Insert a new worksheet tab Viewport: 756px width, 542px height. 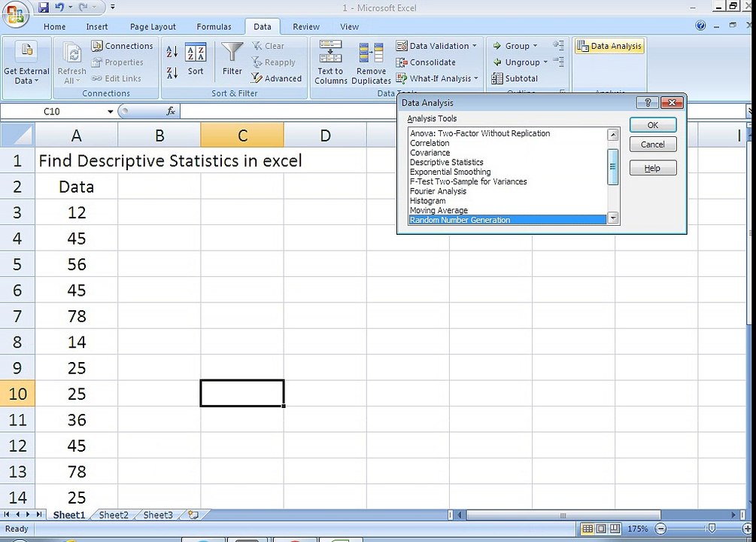coord(193,514)
